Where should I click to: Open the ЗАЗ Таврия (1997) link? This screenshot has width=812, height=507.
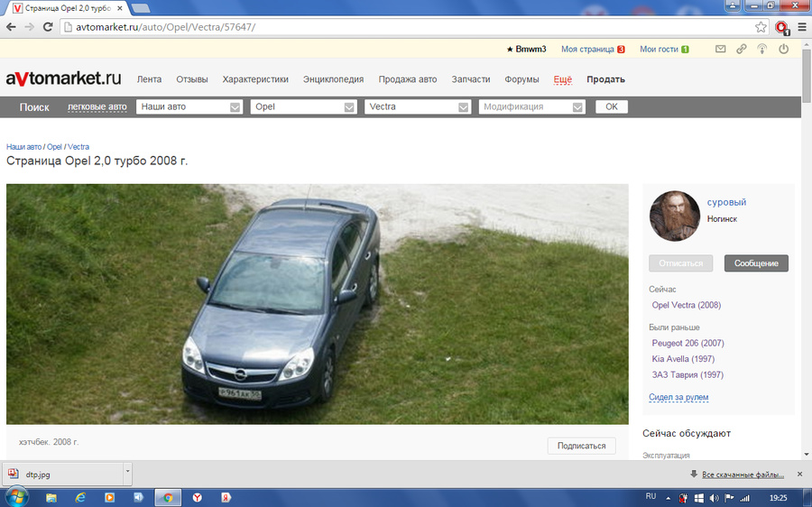click(687, 375)
